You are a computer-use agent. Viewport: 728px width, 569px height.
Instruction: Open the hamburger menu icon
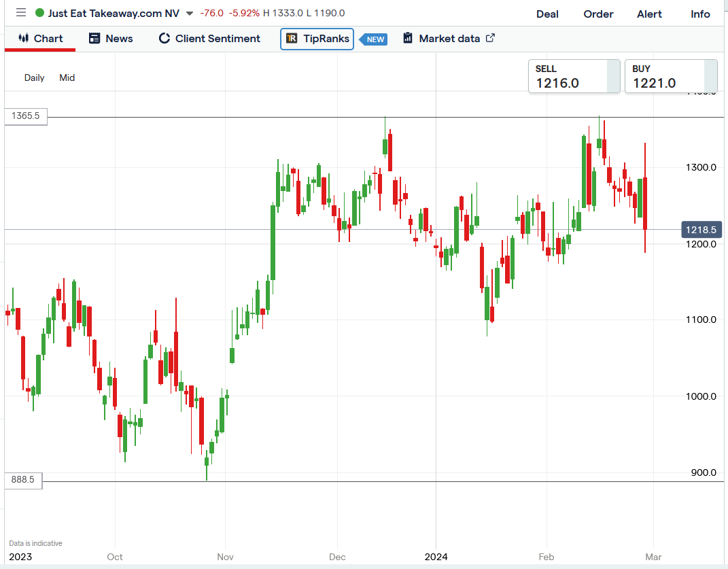[x=21, y=12]
